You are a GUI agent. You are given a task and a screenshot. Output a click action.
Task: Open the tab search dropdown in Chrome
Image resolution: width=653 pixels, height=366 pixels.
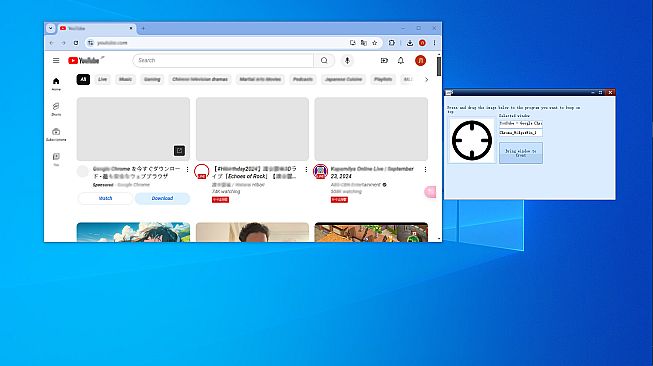click(50, 28)
